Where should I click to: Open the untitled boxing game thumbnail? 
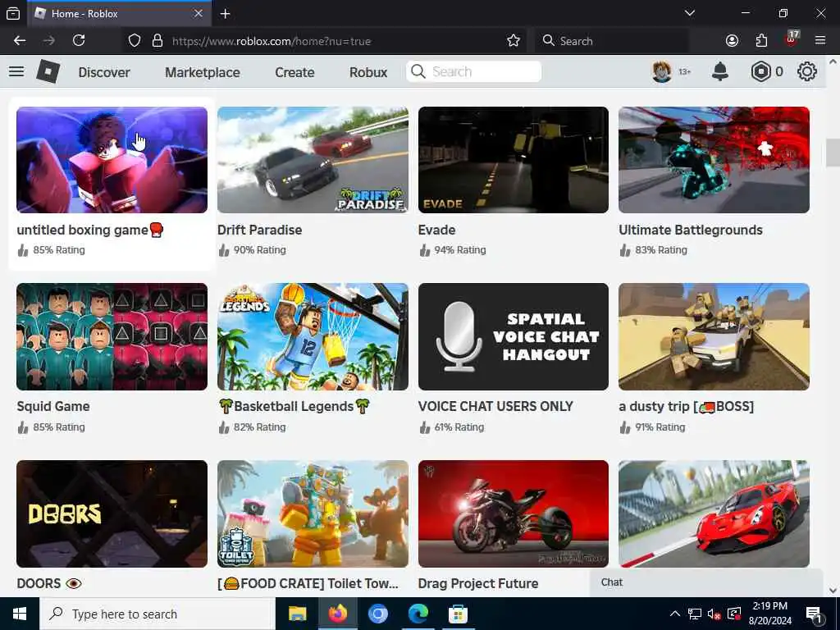(x=112, y=160)
